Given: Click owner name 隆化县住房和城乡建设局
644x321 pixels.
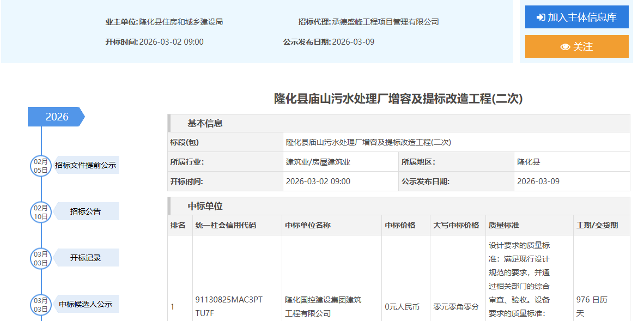Looking at the screenshot, I should (181, 22).
